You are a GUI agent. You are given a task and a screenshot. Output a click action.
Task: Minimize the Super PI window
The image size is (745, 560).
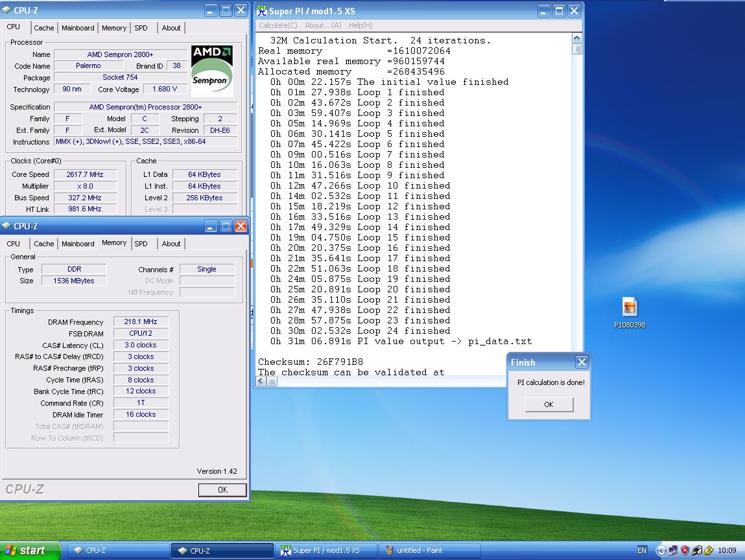tap(543, 10)
